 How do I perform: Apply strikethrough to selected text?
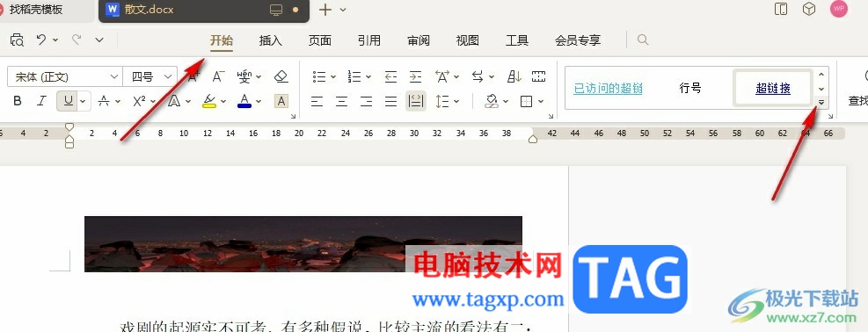104,101
